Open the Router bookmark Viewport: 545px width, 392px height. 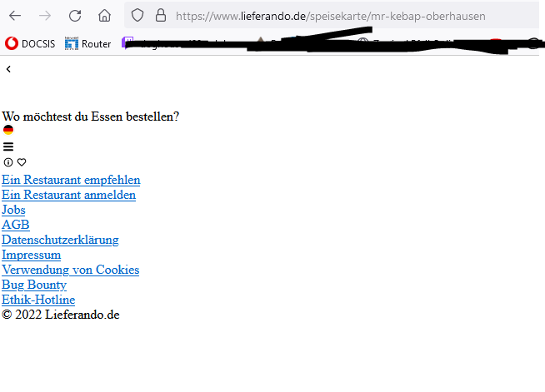point(88,44)
